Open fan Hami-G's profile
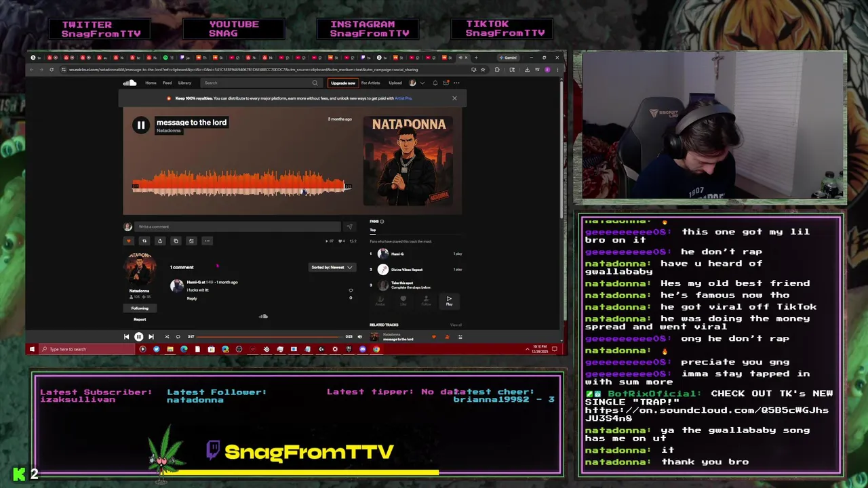This screenshot has height=488, width=868. (397, 253)
